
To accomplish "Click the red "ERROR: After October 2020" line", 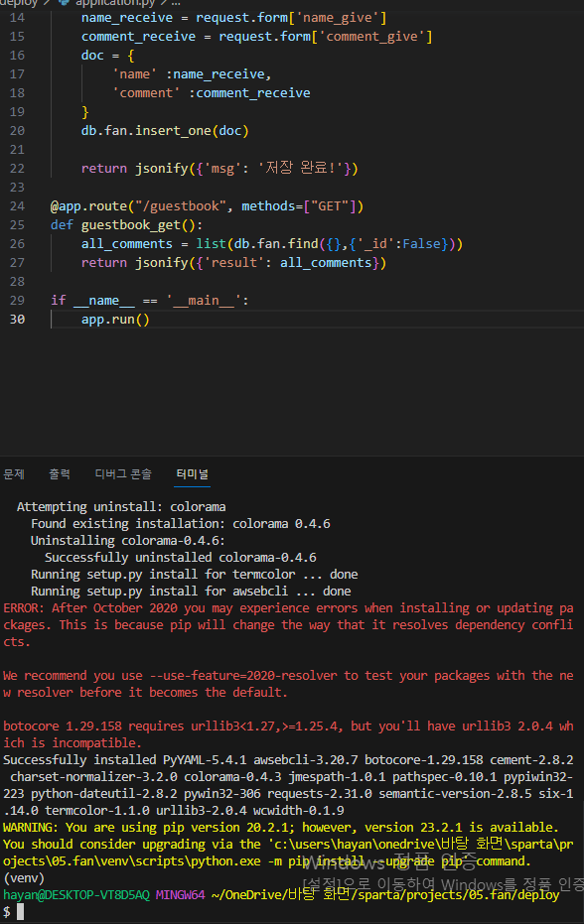I will pyautogui.click(x=288, y=608).
